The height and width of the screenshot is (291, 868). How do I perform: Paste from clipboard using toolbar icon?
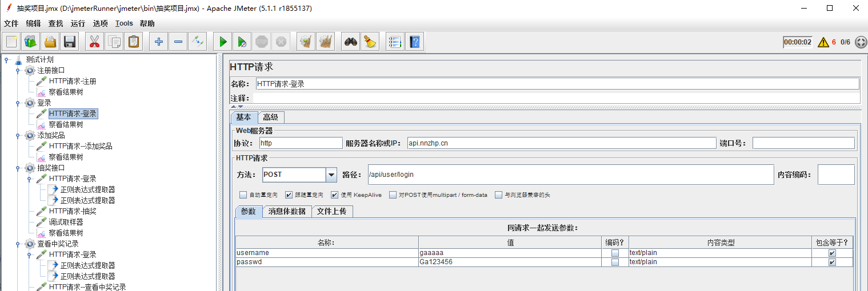[134, 42]
